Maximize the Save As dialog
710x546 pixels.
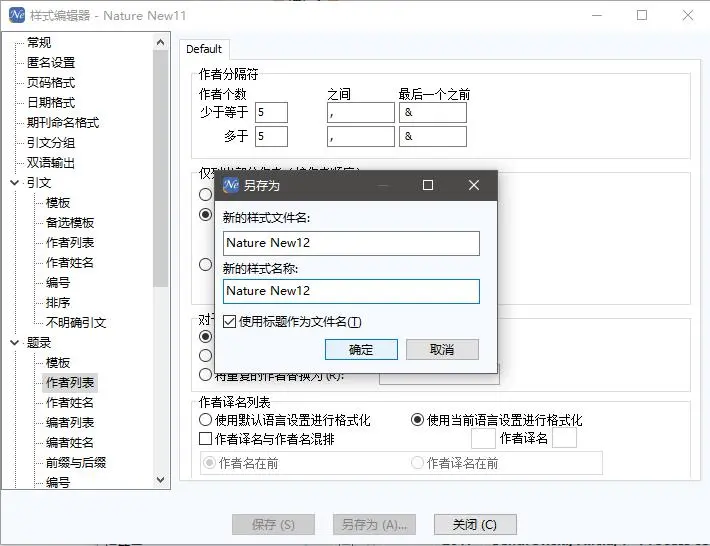coord(427,185)
